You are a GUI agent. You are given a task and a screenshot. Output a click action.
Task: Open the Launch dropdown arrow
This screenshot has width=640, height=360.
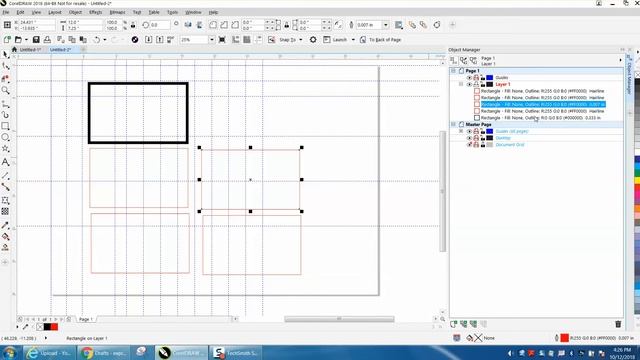pyautogui.click(x=353, y=40)
